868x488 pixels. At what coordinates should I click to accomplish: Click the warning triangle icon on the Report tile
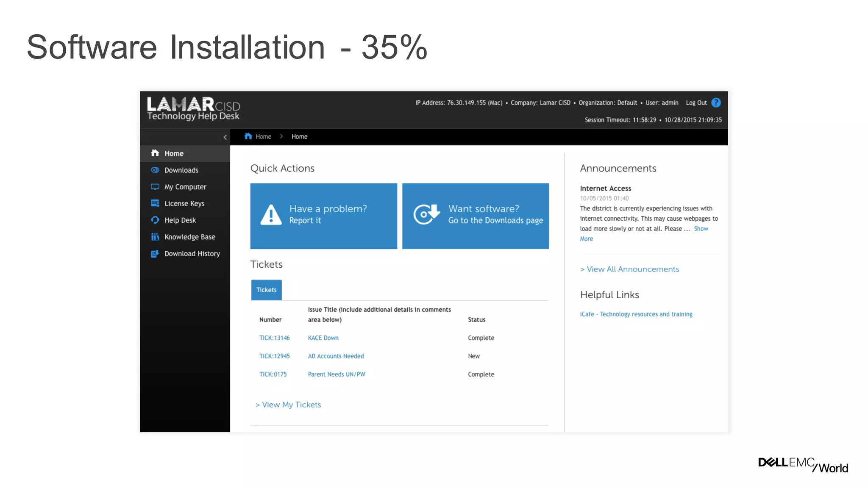(x=271, y=214)
